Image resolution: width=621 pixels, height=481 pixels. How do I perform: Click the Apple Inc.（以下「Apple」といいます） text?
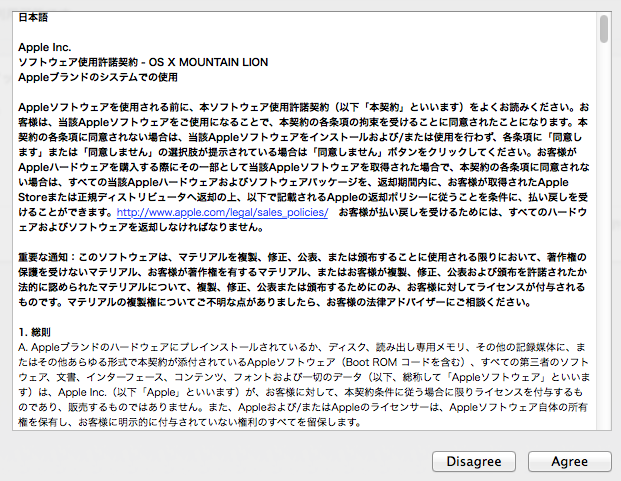point(149,392)
